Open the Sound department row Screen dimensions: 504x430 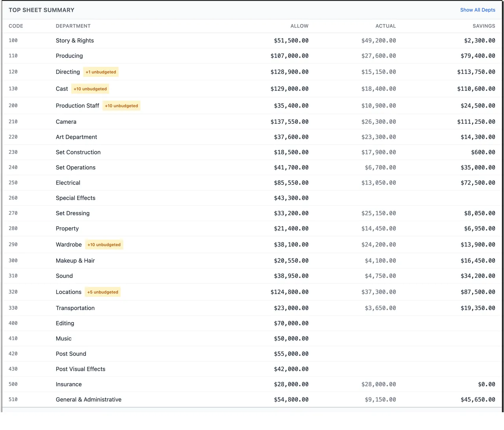pyautogui.click(x=252, y=276)
